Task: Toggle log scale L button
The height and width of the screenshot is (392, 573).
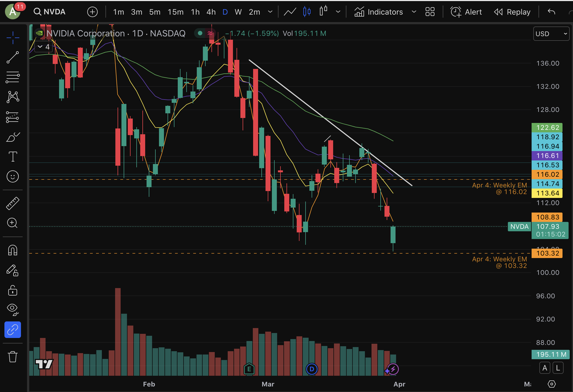Action: (x=558, y=368)
